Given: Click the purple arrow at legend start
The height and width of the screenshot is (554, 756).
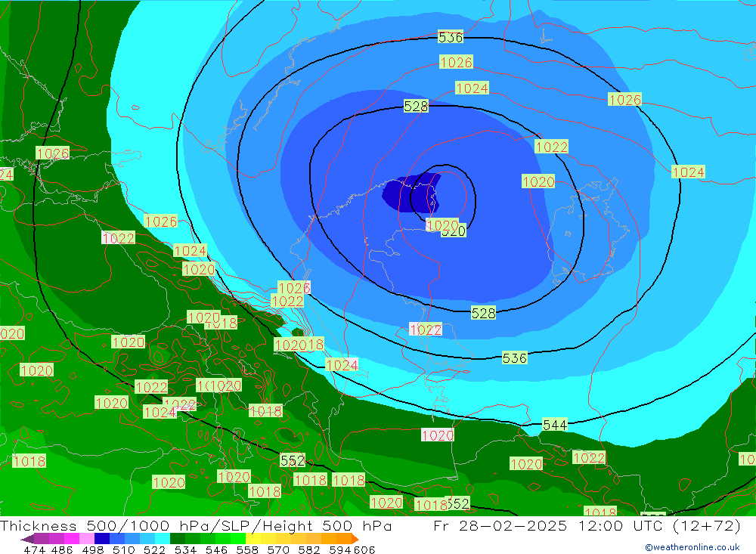Looking at the screenshot, I should click(27, 539).
